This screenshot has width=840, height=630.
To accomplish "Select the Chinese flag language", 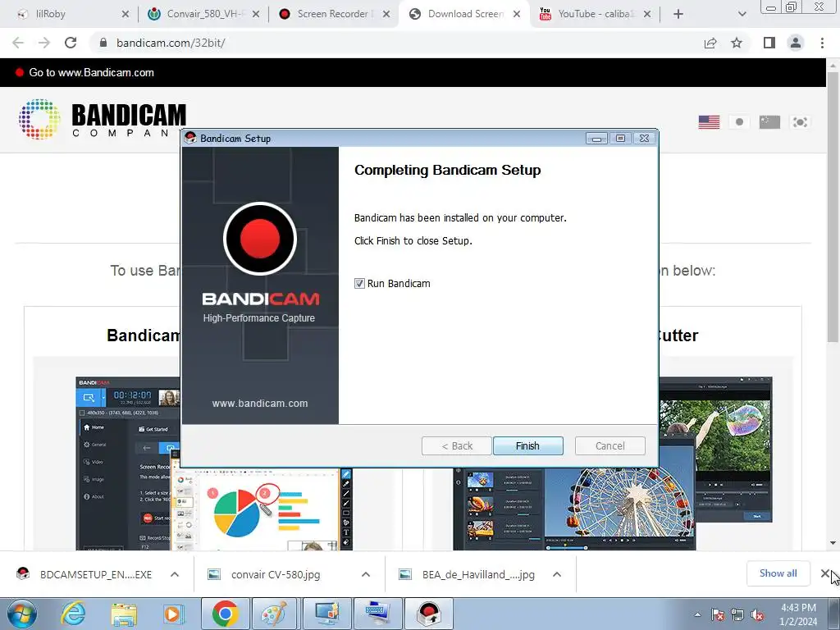I will [x=769, y=122].
